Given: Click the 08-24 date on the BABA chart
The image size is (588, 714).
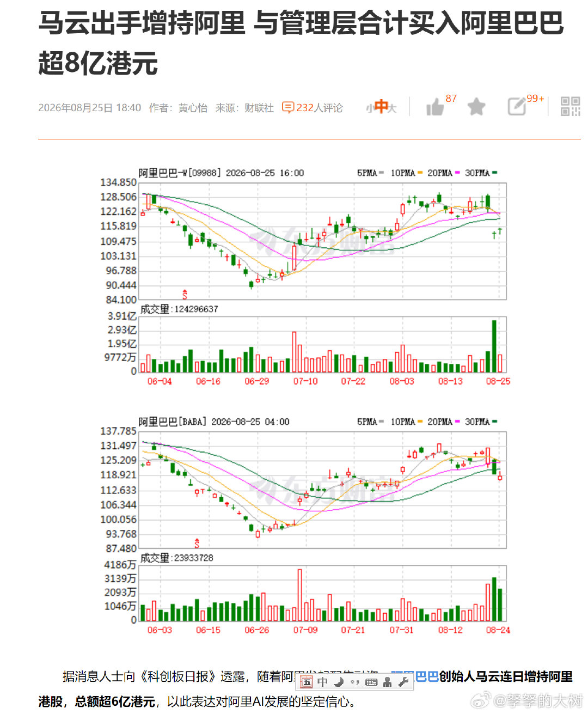Looking at the screenshot, I should tap(498, 630).
